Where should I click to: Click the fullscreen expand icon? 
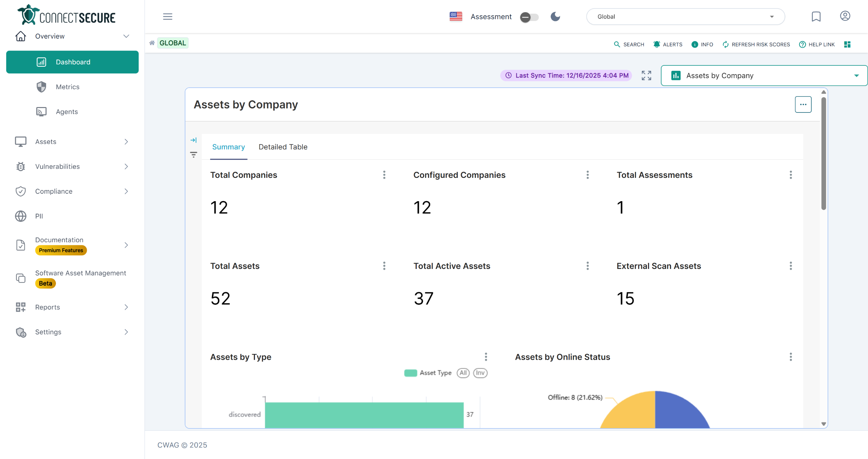point(646,76)
